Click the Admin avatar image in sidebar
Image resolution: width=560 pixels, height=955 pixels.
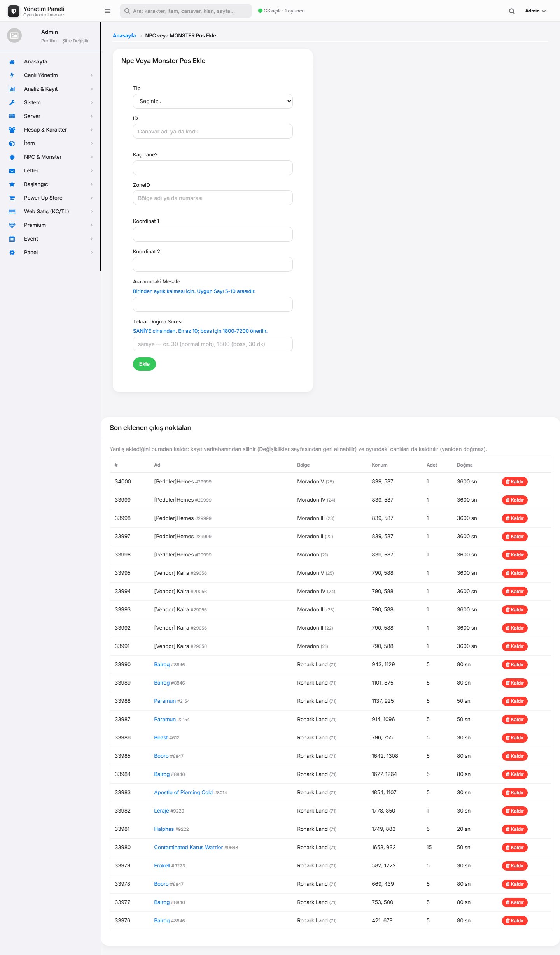14,35
